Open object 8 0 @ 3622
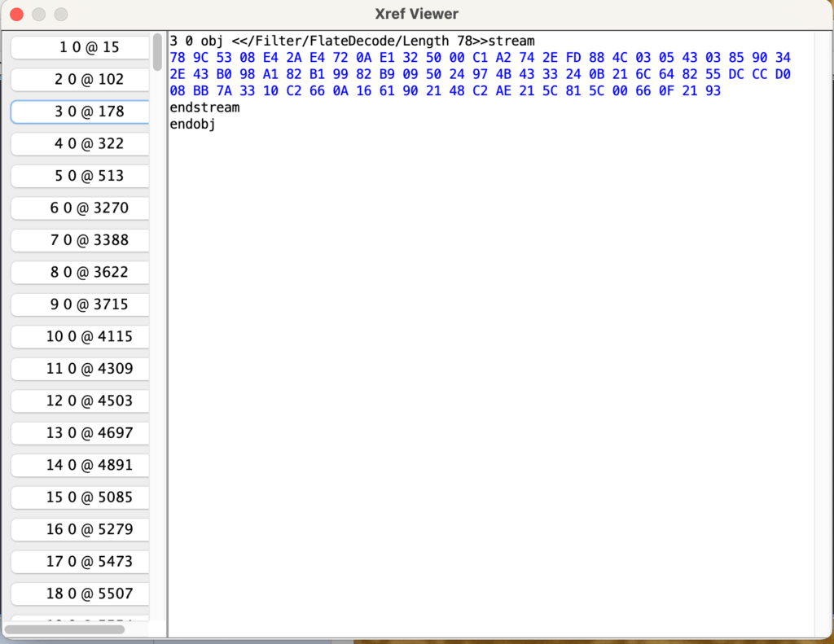Image resolution: width=834 pixels, height=644 pixels. pyautogui.click(x=79, y=272)
